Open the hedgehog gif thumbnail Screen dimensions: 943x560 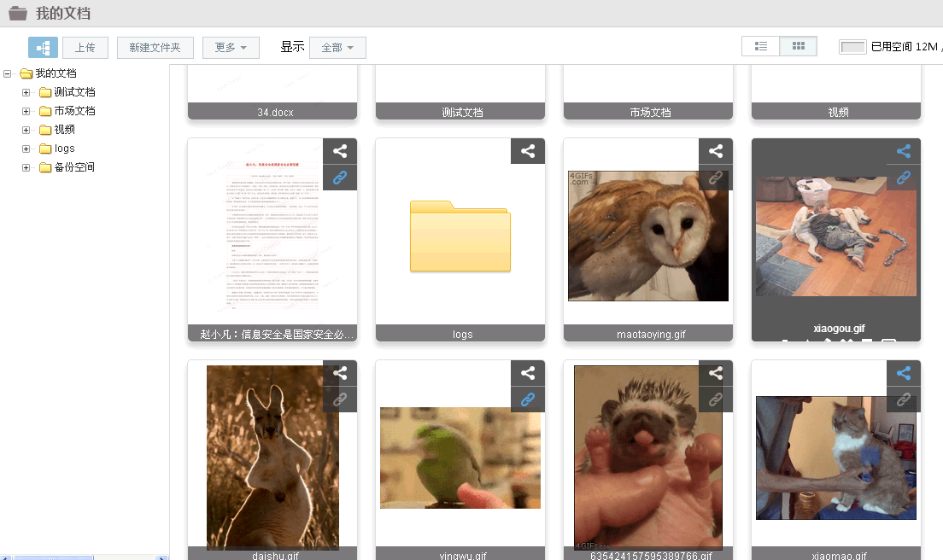[x=647, y=457]
